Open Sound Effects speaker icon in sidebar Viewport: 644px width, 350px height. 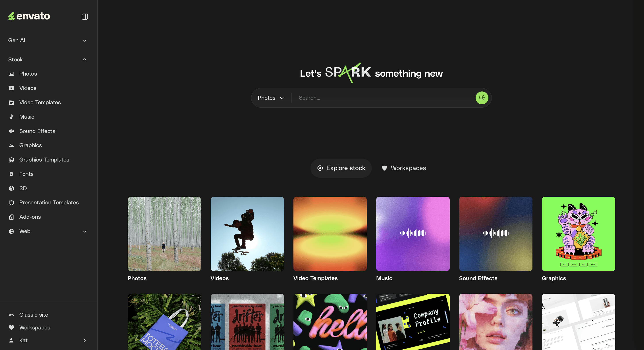[x=11, y=131]
